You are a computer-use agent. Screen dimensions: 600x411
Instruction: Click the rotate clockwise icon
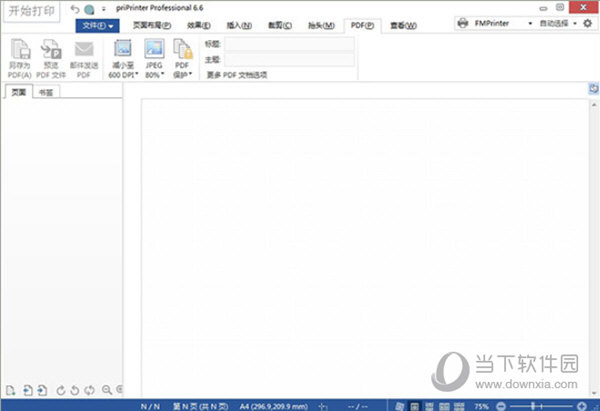(x=60, y=390)
